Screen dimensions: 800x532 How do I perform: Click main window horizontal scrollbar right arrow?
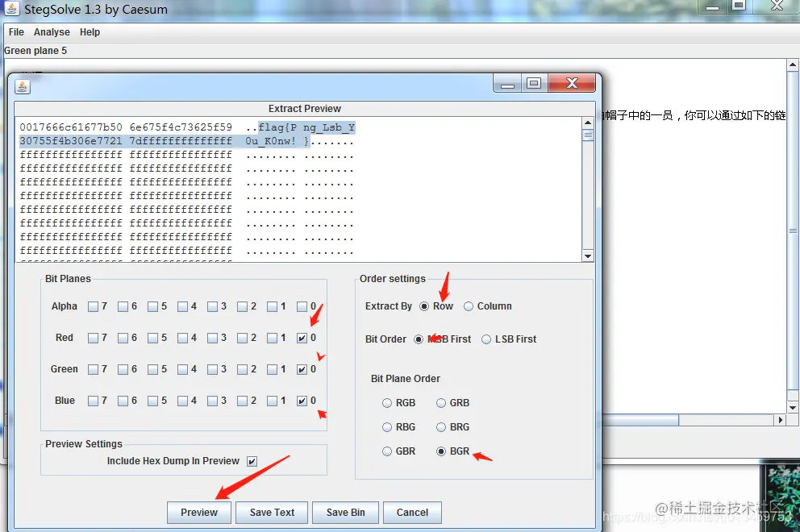[x=780, y=420]
